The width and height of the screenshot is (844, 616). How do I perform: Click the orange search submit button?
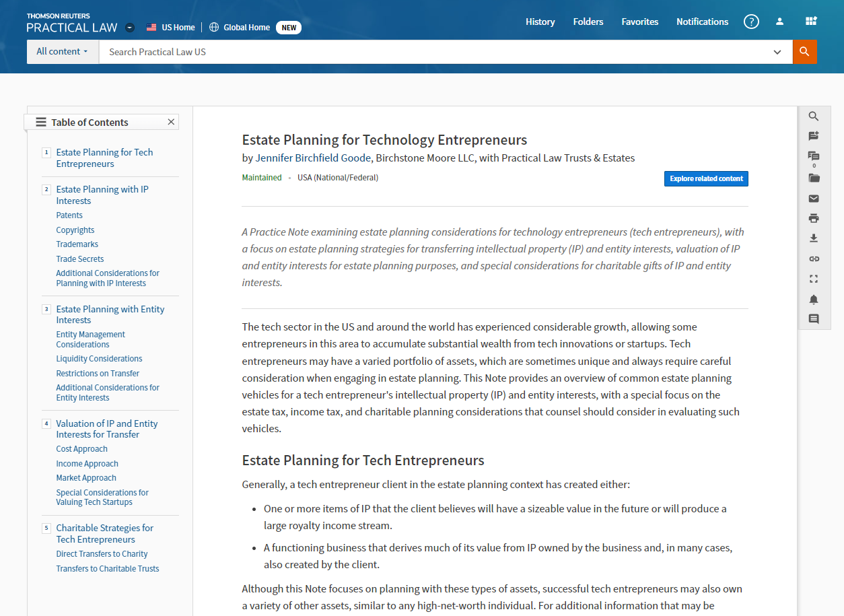(x=804, y=52)
